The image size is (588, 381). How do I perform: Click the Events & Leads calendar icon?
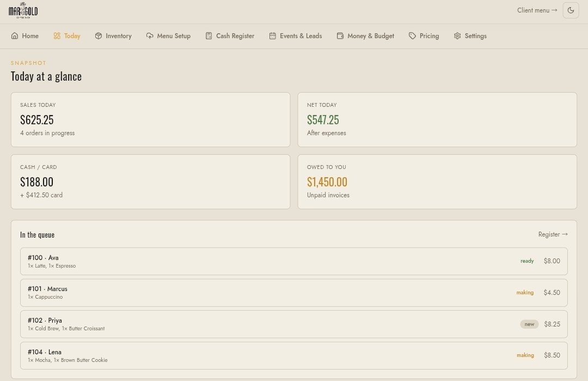coord(273,36)
